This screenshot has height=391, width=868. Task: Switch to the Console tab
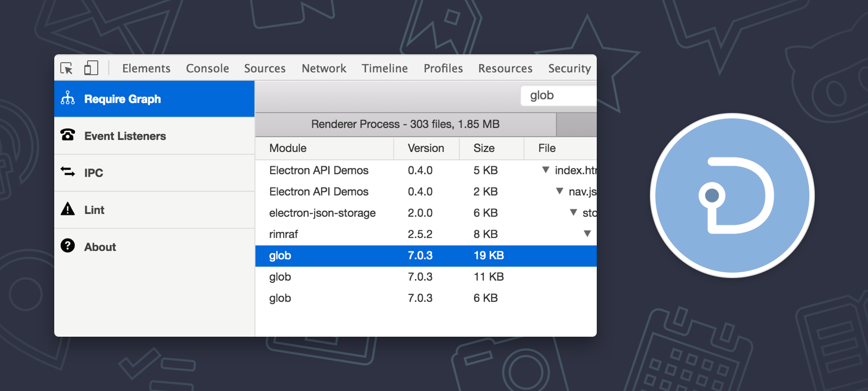pyautogui.click(x=207, y=68)
